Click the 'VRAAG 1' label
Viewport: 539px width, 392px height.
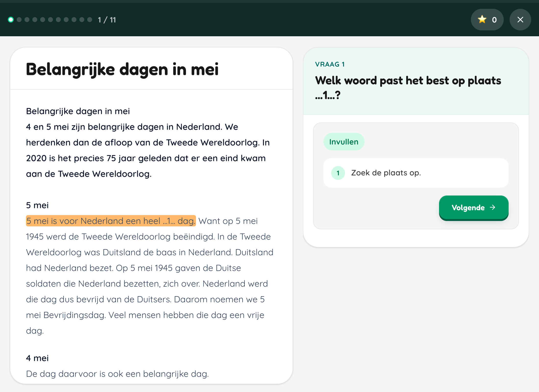[330, 64]
